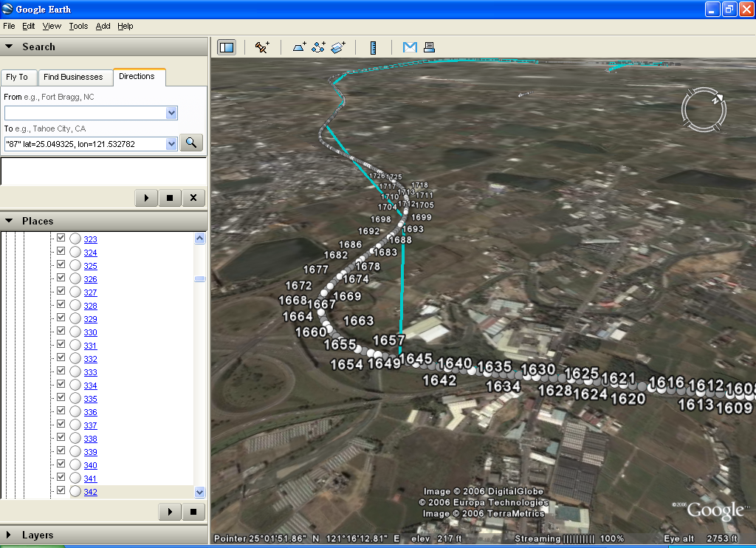Click the placemark icon for item 339
Image resolution: width=756 pixels, height=548 pixels.
tap(75, 451)
